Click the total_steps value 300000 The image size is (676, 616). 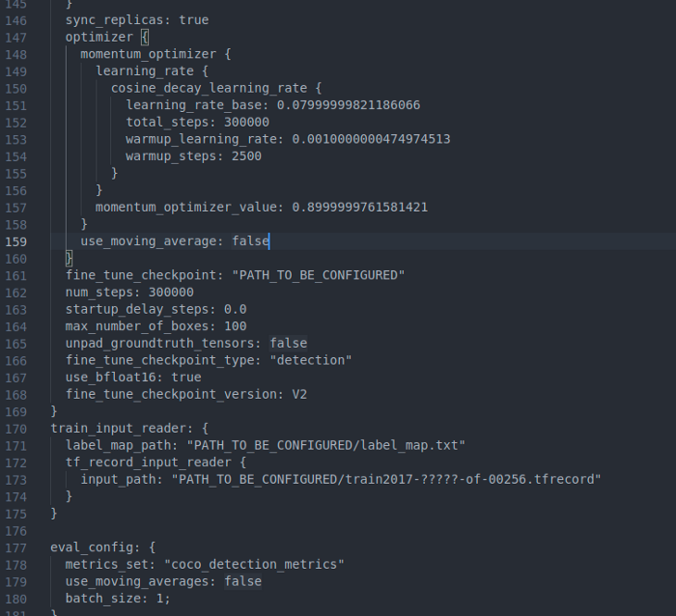246,122
